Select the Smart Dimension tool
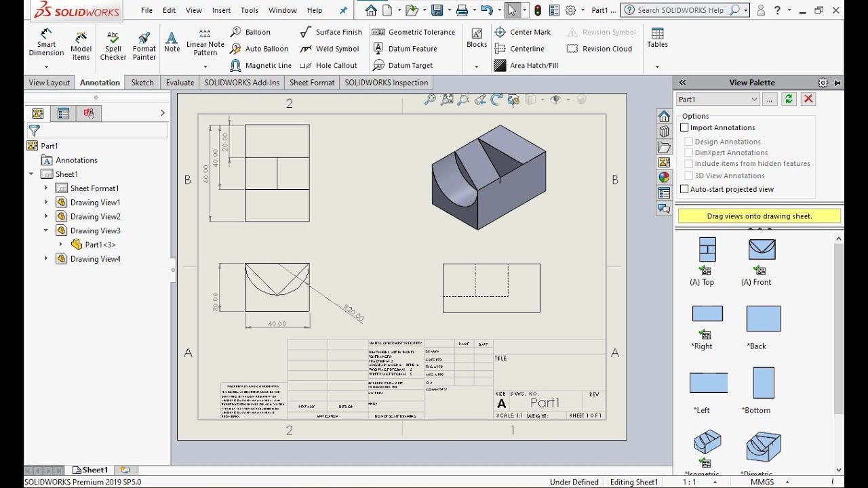 (x=46, y=43)
